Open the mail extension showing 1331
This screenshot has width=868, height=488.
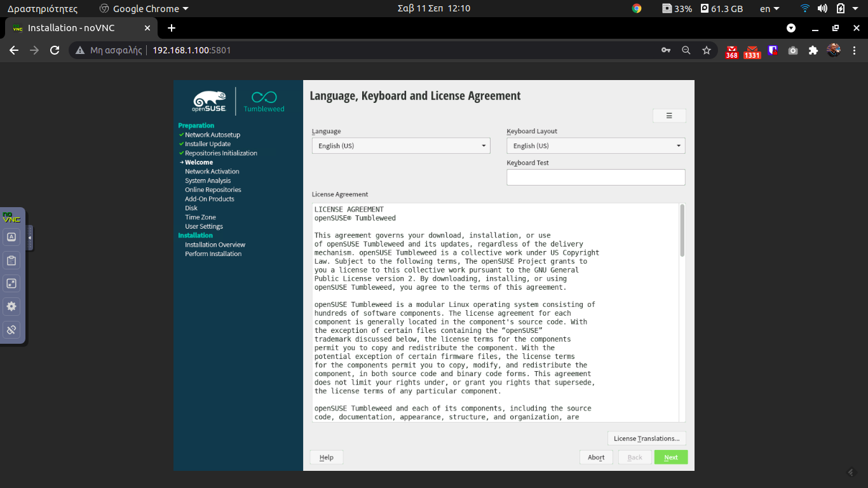pyautogui.click(x=752, y=51)
